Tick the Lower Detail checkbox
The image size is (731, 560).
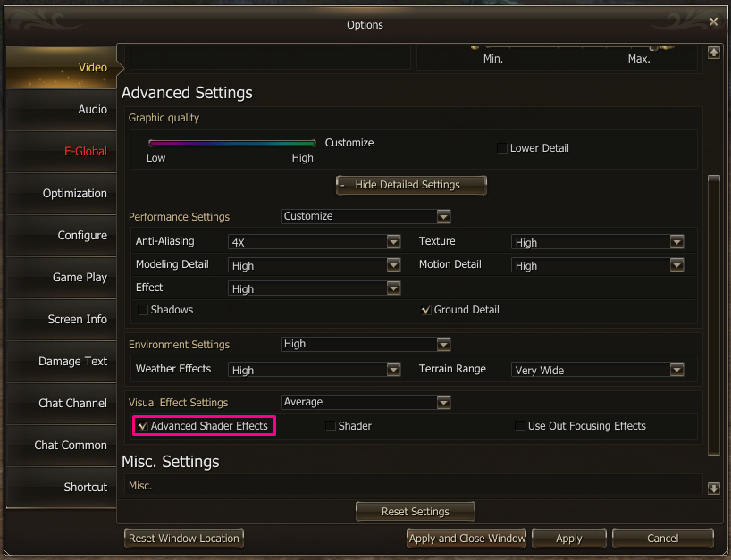[502, 148]
